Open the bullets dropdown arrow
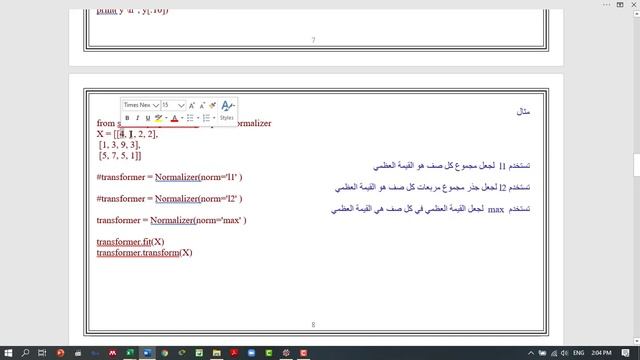 (198, 118)
